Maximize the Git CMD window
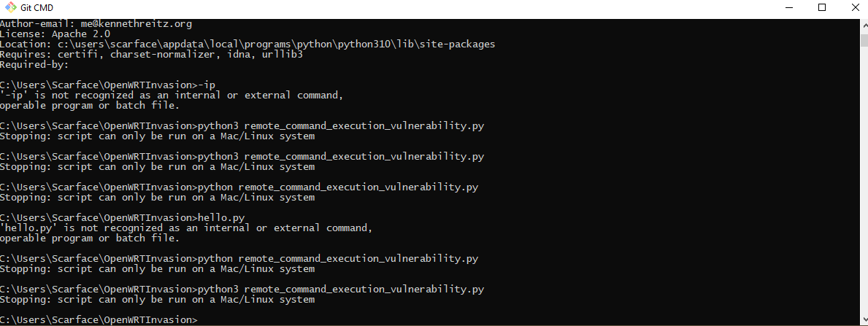Viewport: 868px width, 326px height. [x=822, y=8]
